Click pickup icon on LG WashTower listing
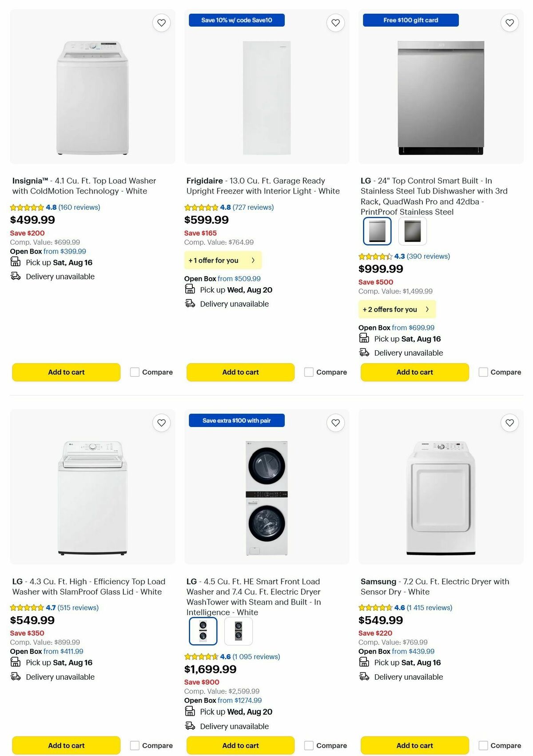The width and height of the screenshot is (533, 756). (x=190, y=711)
